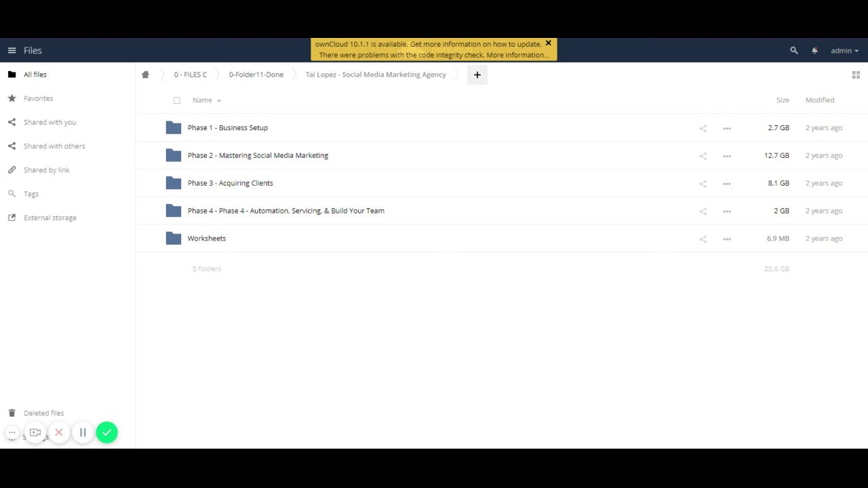Click the plus button to create new
Viewport: 868px width, 488px height.
477,75
